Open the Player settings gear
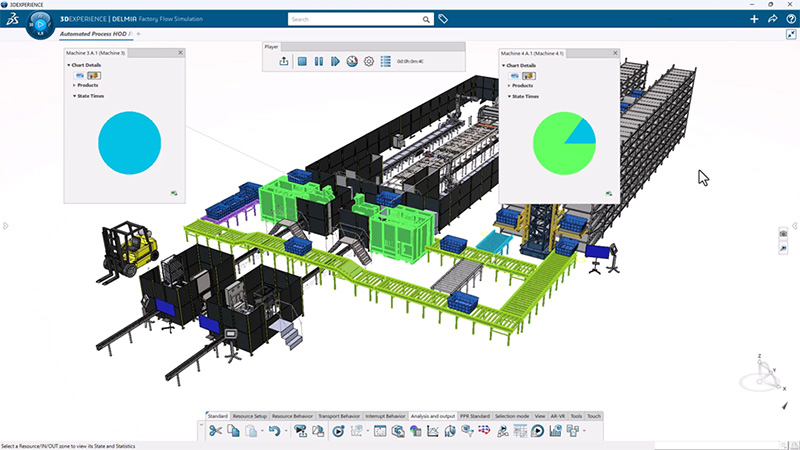Viewport: 800px width, 450px height. point(369,62)
